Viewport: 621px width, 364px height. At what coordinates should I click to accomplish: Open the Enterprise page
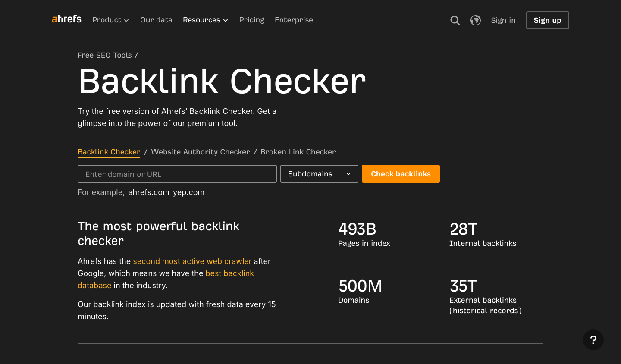tap(294, 20)
